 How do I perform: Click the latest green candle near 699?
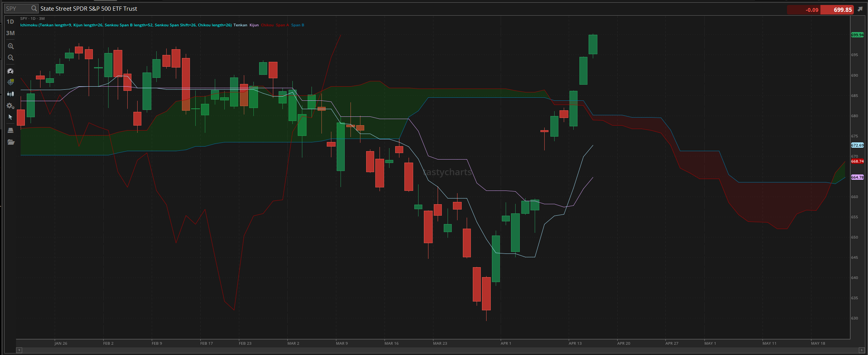[x=593, y=44]
